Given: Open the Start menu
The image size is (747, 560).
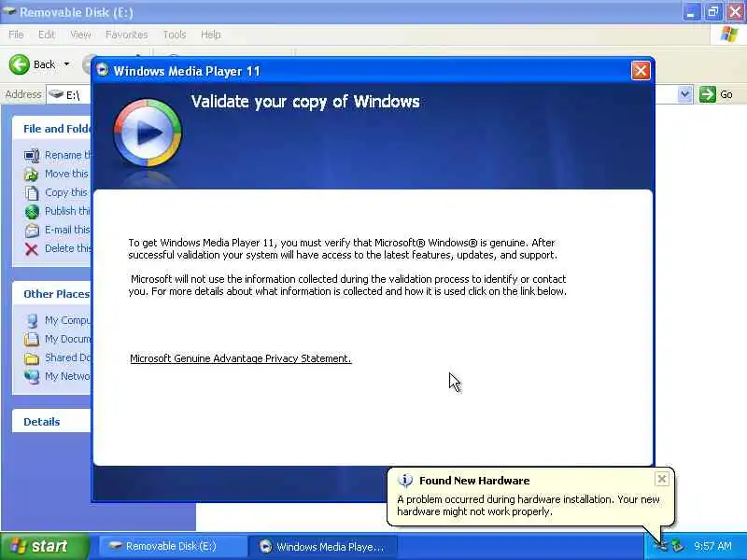Looking at the screenshot, I should pyautogui.click(x=44, y=546).
